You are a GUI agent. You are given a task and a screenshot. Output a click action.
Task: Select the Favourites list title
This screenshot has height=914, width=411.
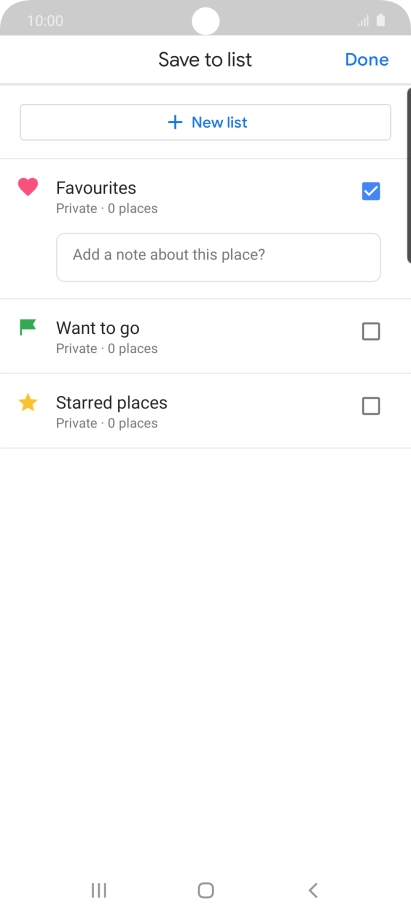[96, 188]
